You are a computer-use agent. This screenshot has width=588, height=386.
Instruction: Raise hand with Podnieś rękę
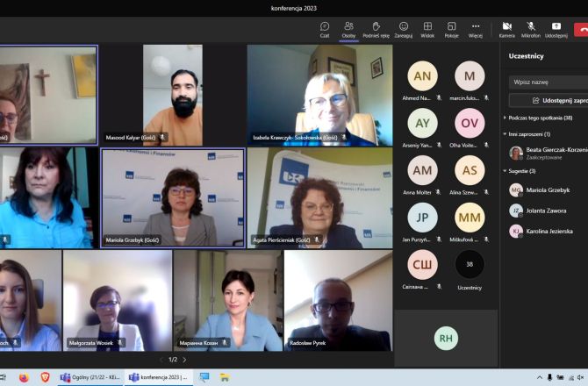(x=376, y=29)
